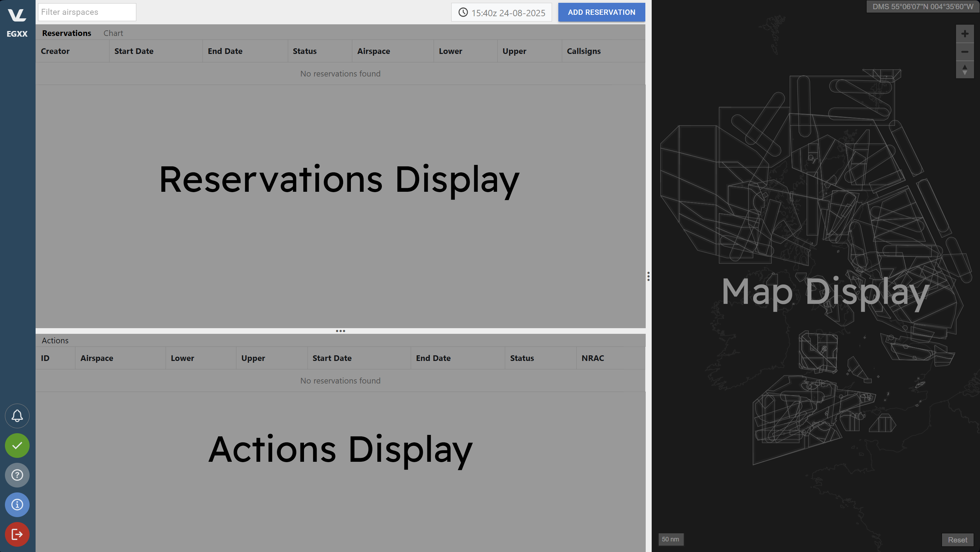Click the green system status check icon

[x=17, y=446]
